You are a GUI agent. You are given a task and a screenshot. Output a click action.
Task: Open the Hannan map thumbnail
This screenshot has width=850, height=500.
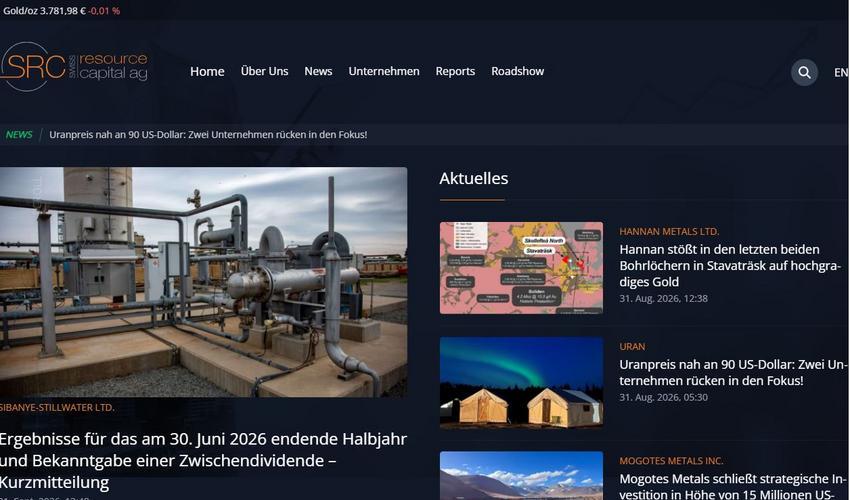[521, 268]
